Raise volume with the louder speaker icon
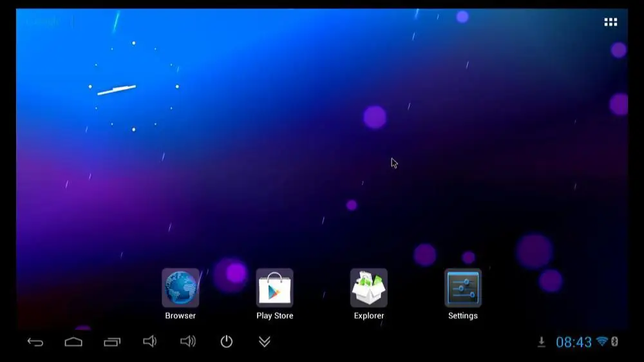 [188, 341]
